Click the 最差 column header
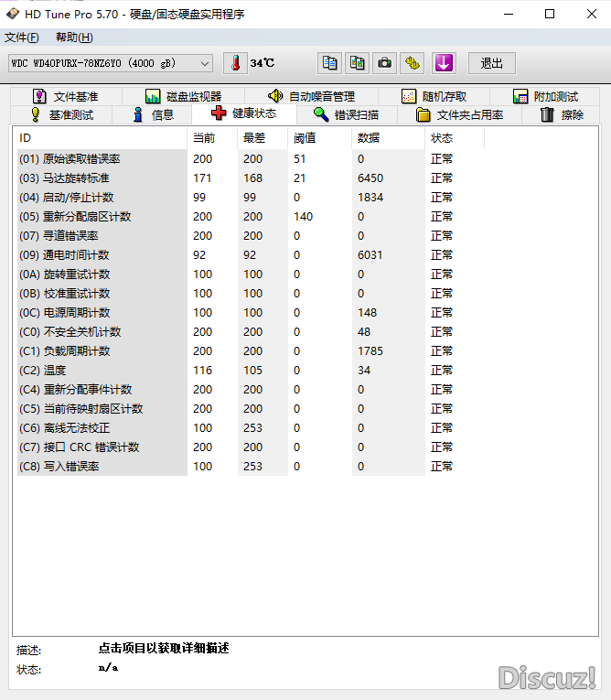The width and height of the screenshot is (611, 700). point(263,138)
